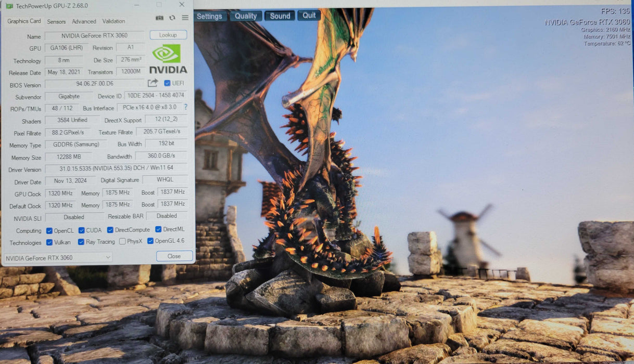Toggle the Vulkan checkbox
This screenshot has width=634, height=364.
click(x=49, y=242)
